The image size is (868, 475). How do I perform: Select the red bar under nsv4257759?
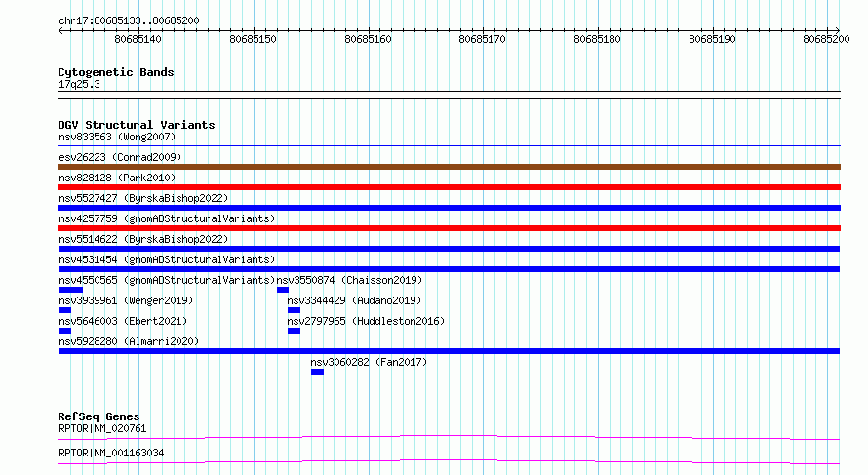coord(449,228)
